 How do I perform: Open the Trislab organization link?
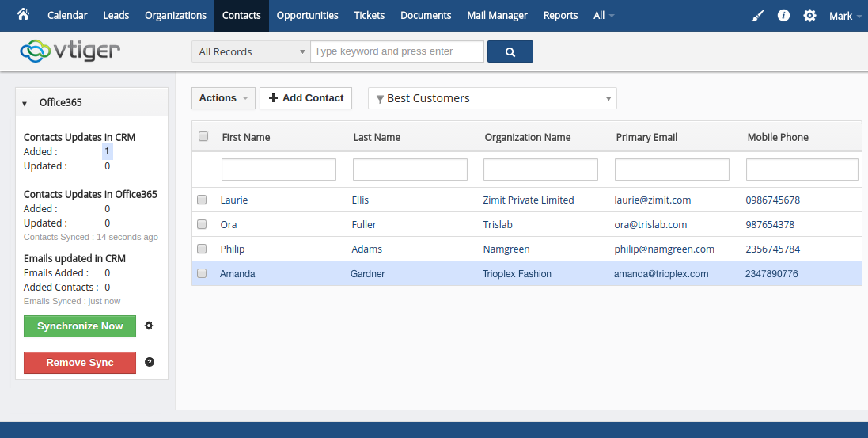(x=497, y=225)
